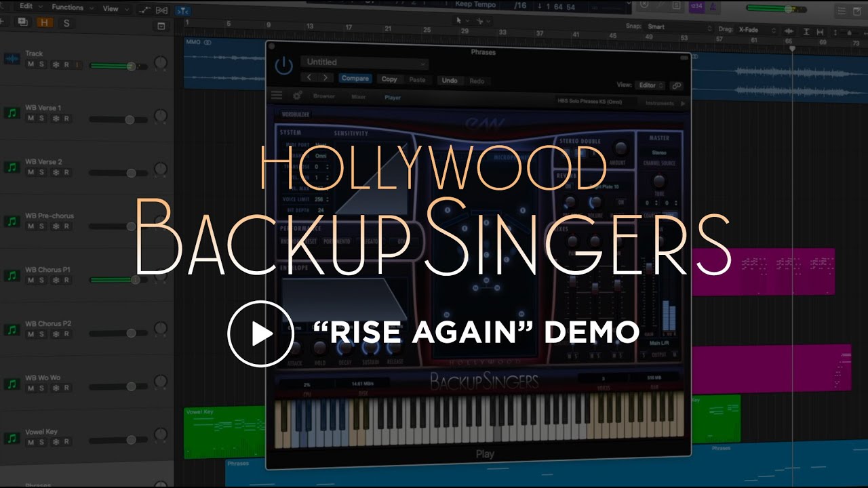Viewport: 868px width, 488px height.
Task: Click the Vowel Key instrument icon
Action: click(x=12, y=438)
